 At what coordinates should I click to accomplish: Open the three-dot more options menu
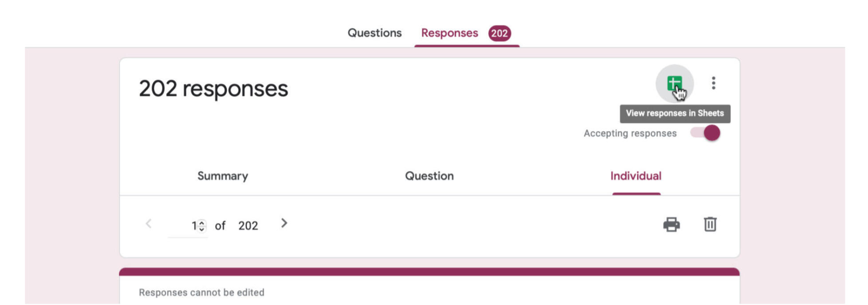[713, 83]
